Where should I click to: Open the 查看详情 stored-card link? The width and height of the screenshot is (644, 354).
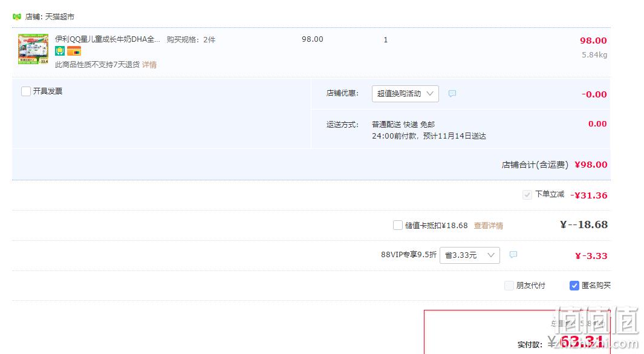(x=489, y=226)
